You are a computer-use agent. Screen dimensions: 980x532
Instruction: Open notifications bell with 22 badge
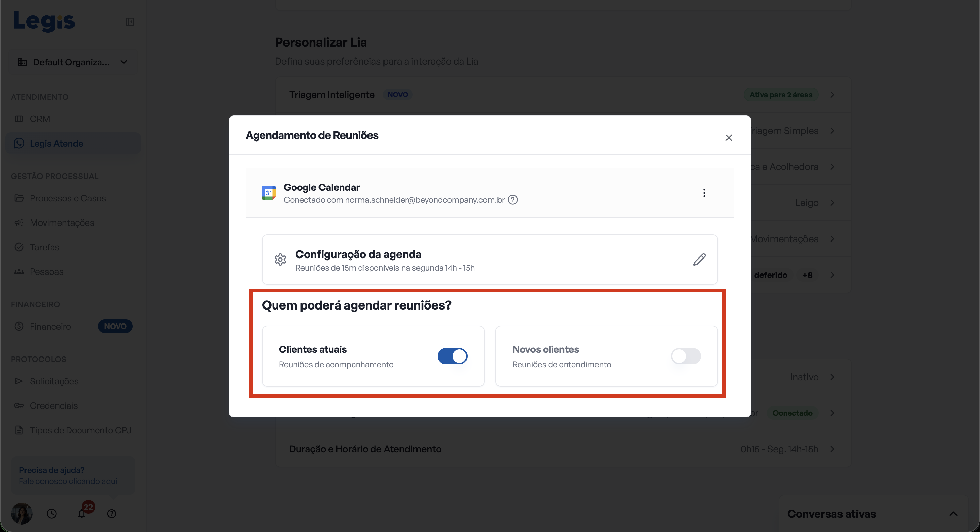click(82, 513)
